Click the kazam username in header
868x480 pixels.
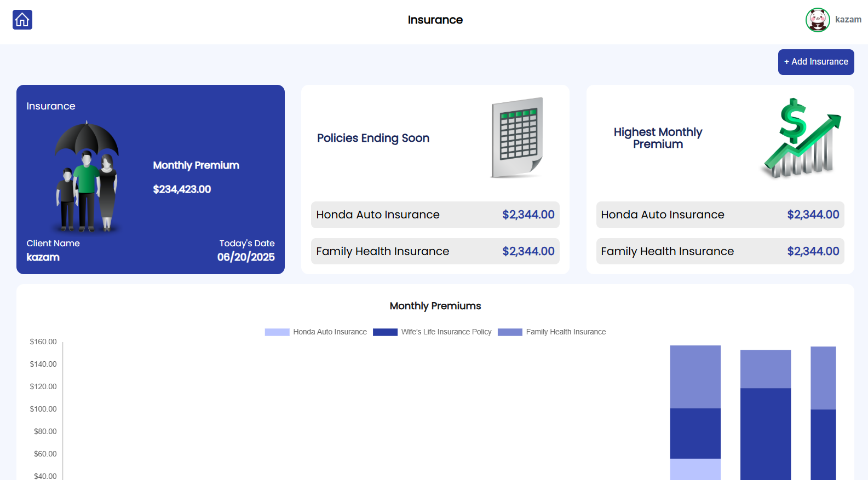pyautogui.click(x=848, y=20)
